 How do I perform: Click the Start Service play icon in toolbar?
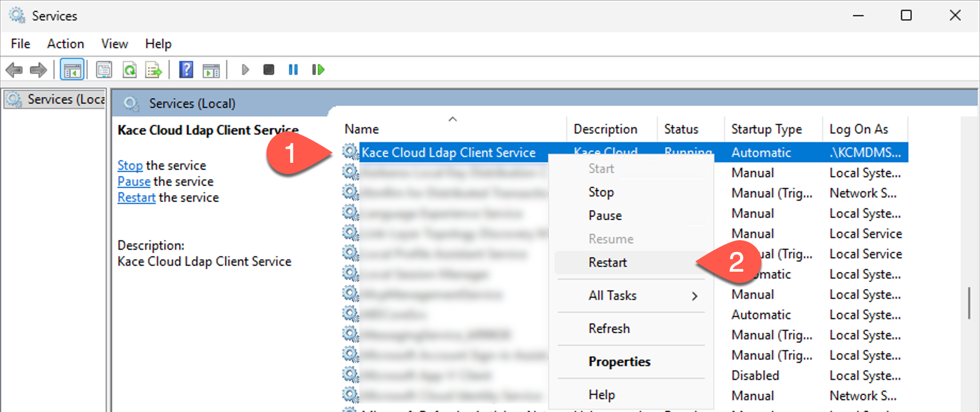245,70
